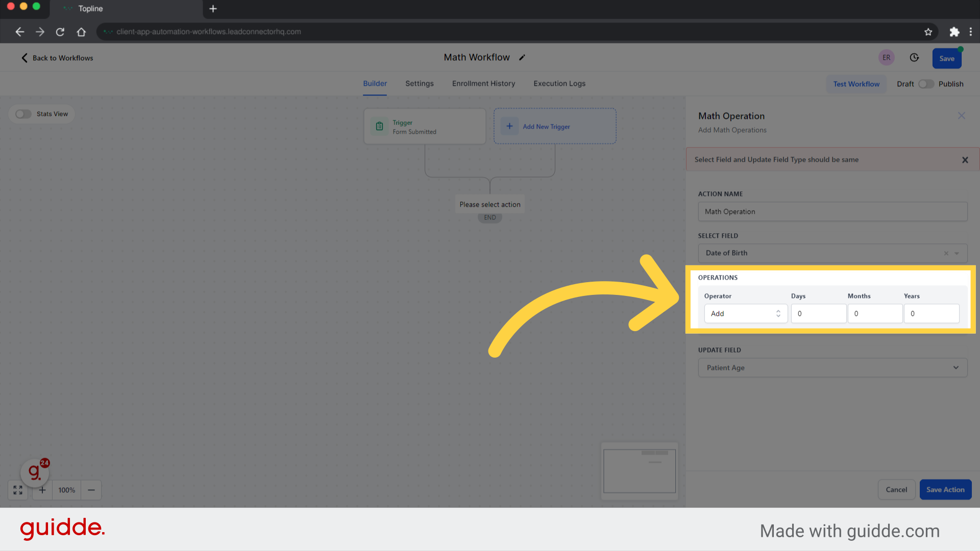Click the Days input field
Screen dimensions: 980x551
(818, 314)
